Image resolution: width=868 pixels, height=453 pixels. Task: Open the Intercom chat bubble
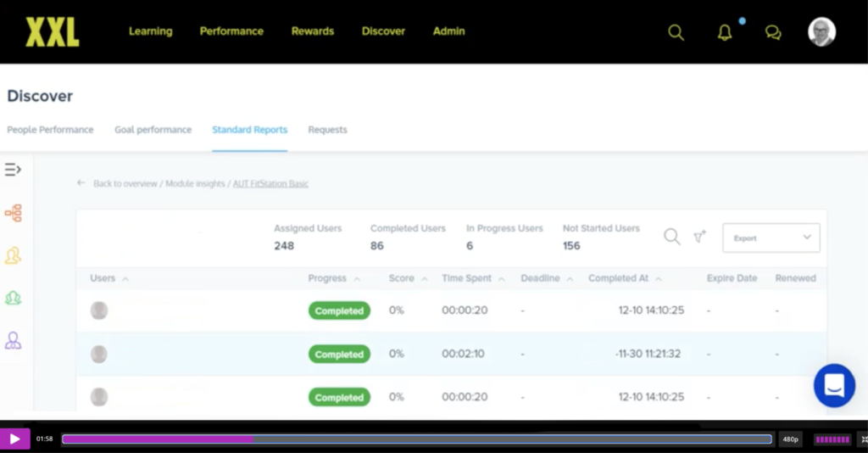click(834, 386)
